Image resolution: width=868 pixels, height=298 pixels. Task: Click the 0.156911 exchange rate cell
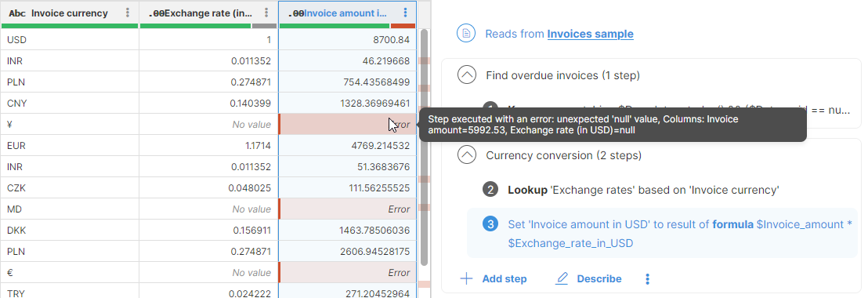click(x=208, y=230)
